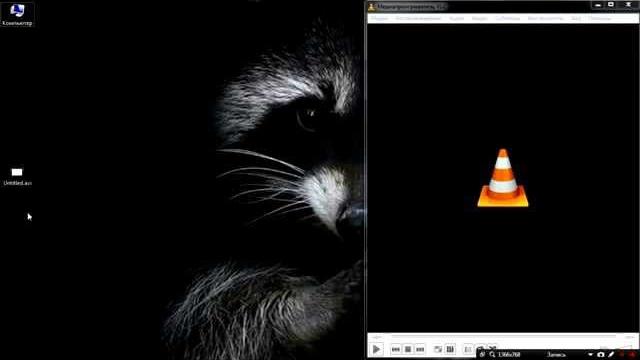Click the VLC cone logo in video area
The height and width of the screenshot is (360, 640).
coord(503,178)
